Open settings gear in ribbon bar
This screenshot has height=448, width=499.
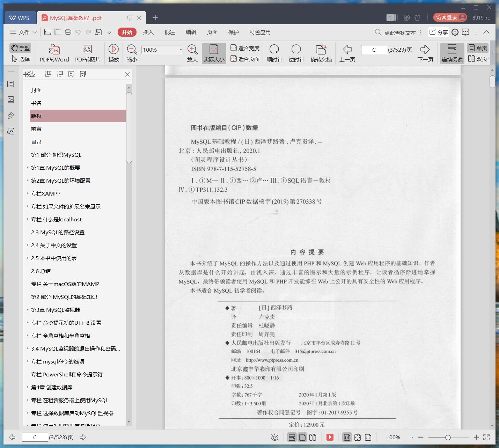pyautogui.click(x=455, y=32)
